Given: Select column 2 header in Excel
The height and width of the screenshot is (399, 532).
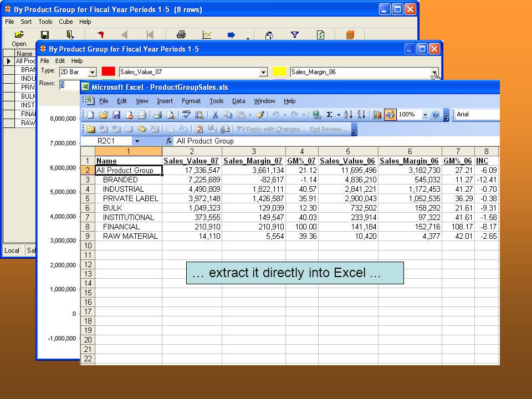Looking at the screenshot, I should [x=192, y=151].
